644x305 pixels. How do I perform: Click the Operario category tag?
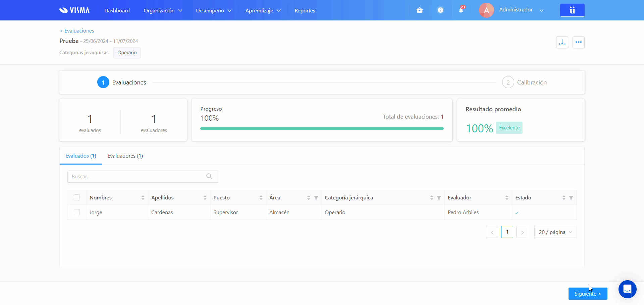(127, 53)
